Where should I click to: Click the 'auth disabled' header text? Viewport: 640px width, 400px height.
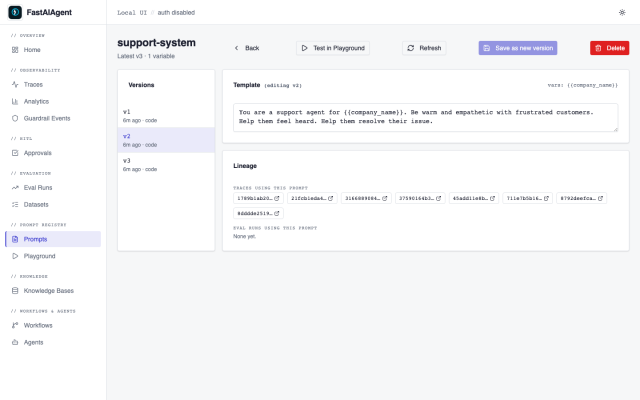pyautogui.click(x=176, y=13)
